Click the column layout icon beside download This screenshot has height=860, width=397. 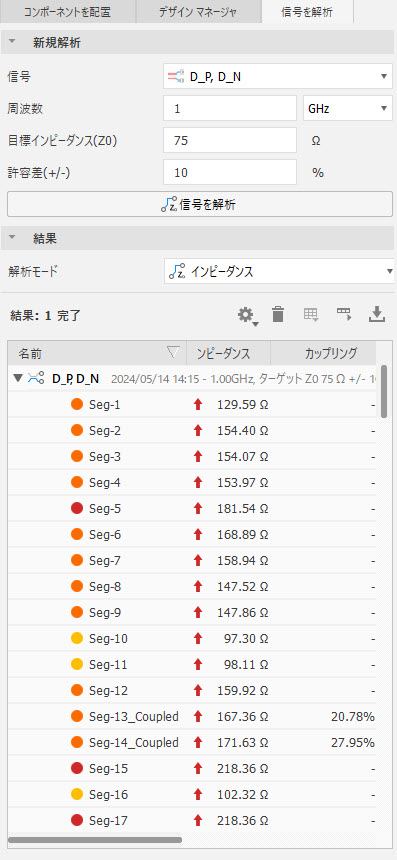(x=344, y=314)
